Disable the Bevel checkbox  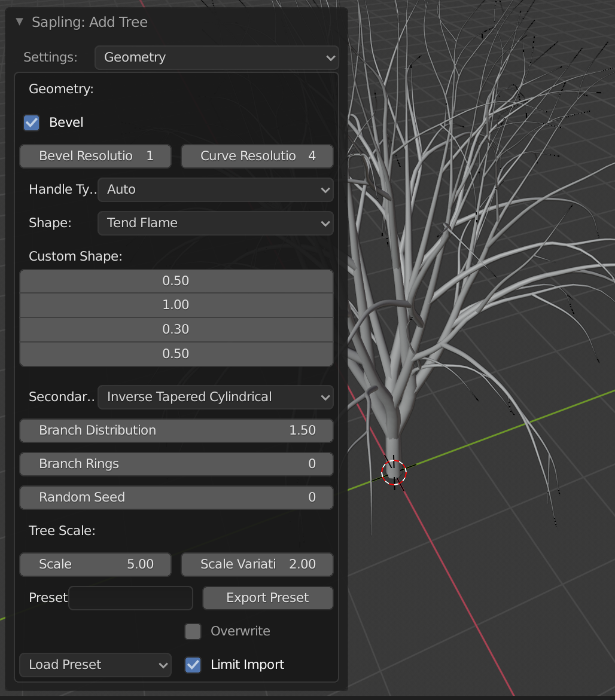pyautogui.click(x=32, y=123)
